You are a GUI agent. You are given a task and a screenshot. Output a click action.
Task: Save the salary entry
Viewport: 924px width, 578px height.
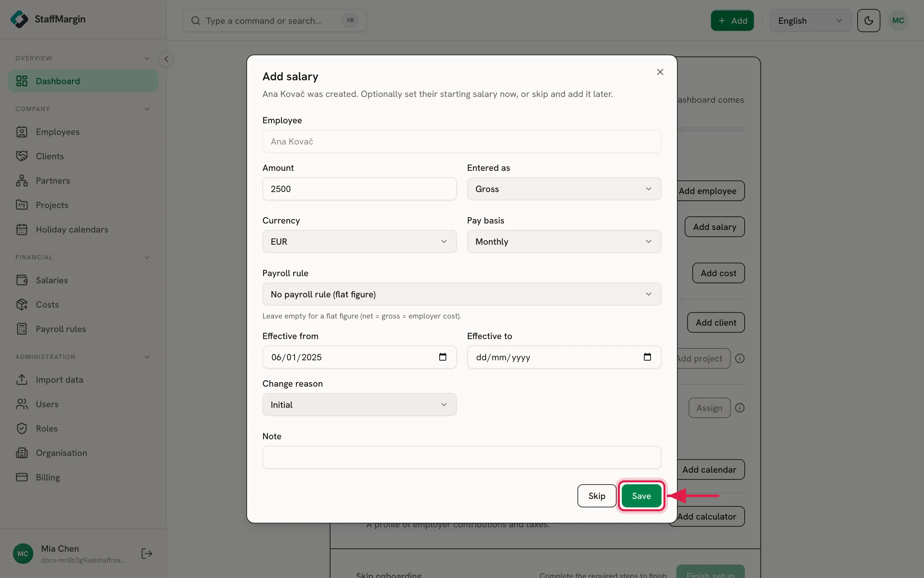[641, 496]
